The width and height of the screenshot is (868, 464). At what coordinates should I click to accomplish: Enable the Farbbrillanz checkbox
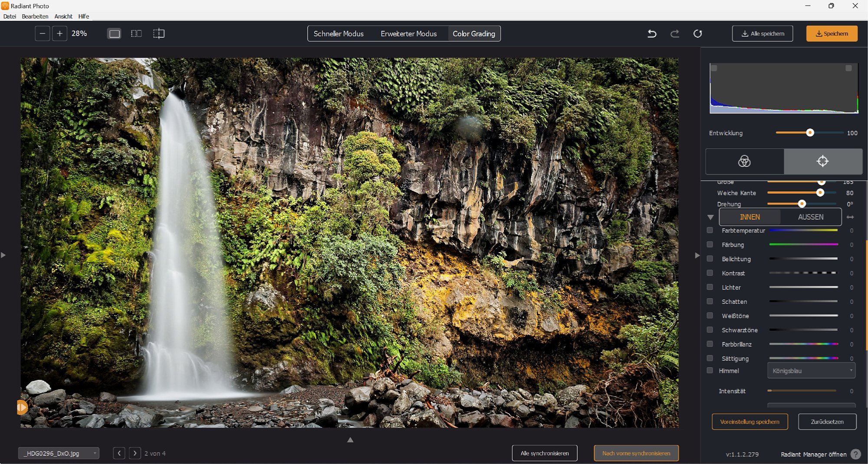tap(710, 344)
